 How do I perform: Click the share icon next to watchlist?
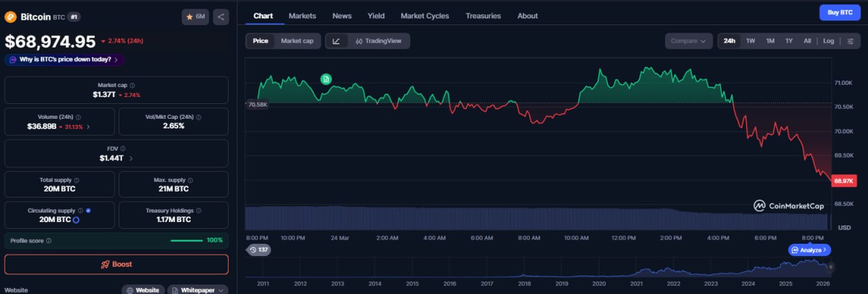[221, 16]
